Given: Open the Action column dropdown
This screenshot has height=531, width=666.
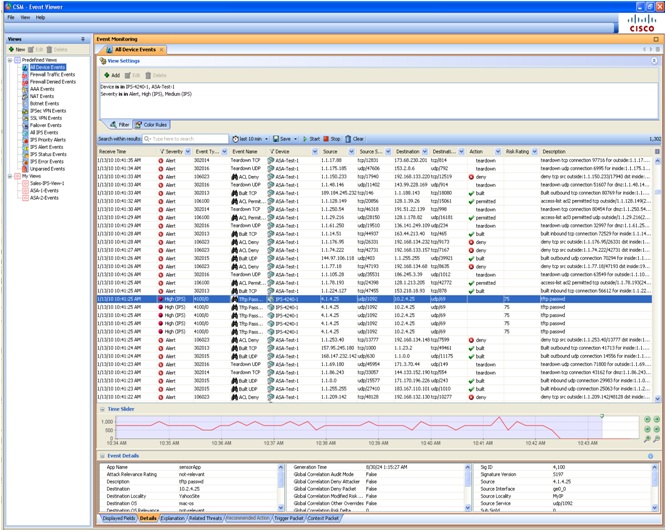Looking at the screenshot, I should [498, 152].
